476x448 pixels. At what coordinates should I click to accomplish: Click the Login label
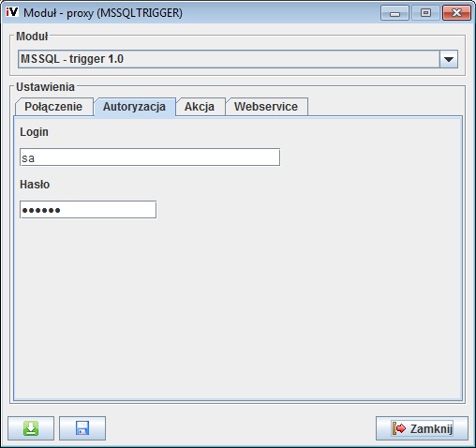[x=34, y=132]
